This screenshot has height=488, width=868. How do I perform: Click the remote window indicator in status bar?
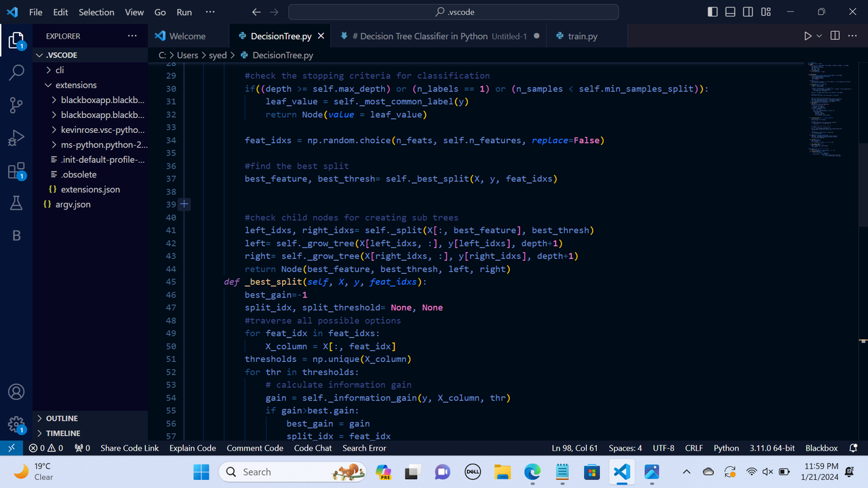[x=12, y=448]
